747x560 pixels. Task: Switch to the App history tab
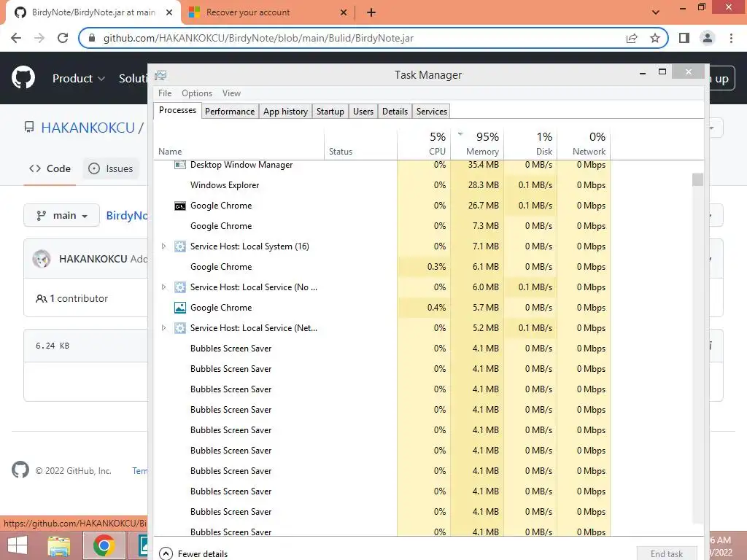click(285, 112)
